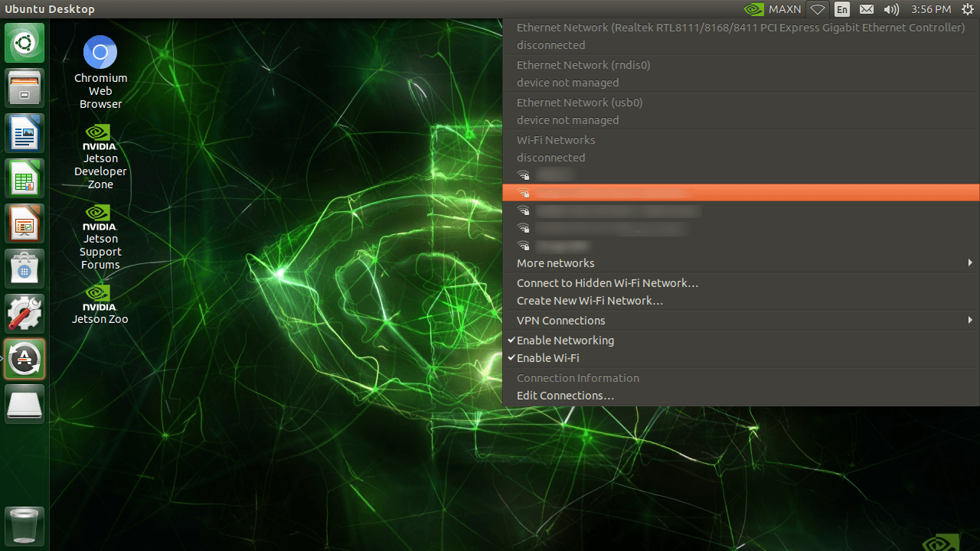
Task: Open System Settings gear and wrench icon
Action: 24,314
